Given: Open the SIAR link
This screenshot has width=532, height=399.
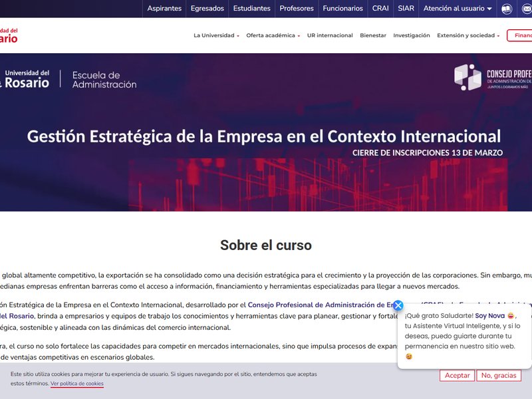Looking at the screenshot, I should pos(406,9).
